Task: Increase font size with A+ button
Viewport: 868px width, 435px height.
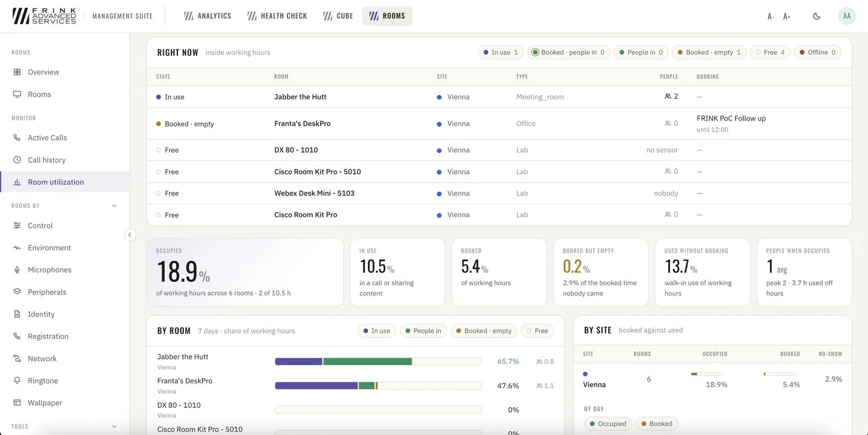Action: tap(787, 16)
